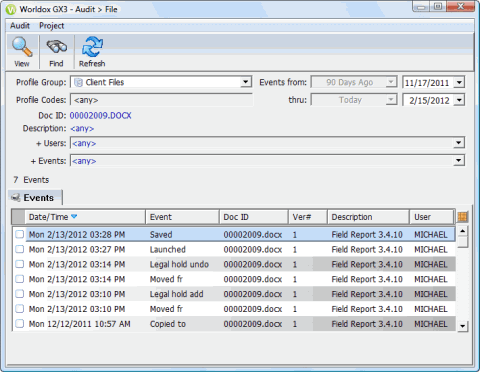Click the Client Files cabinet icon
The height and width of the screenshot is (372, 480).
coord(78,82)
